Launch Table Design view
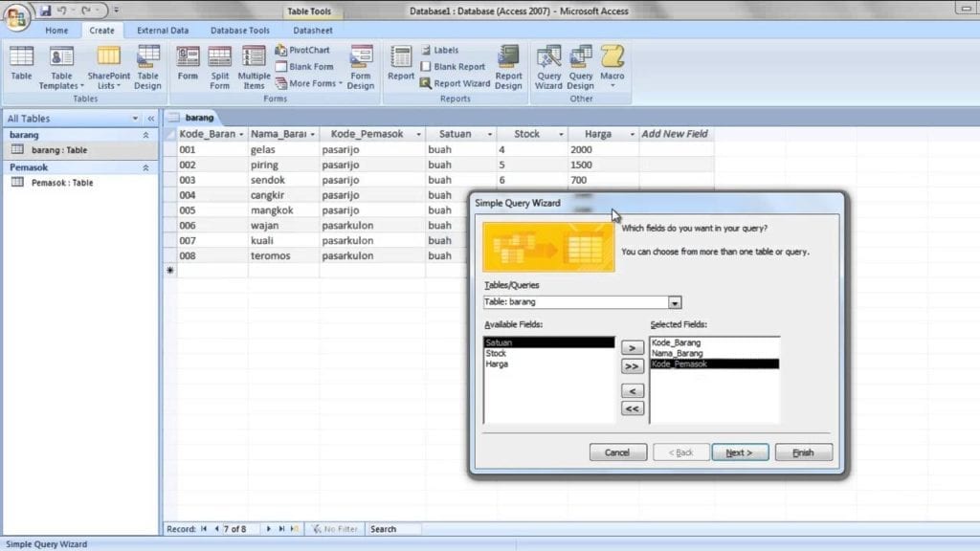Screen dimensions: 980x551 (147, 68)
